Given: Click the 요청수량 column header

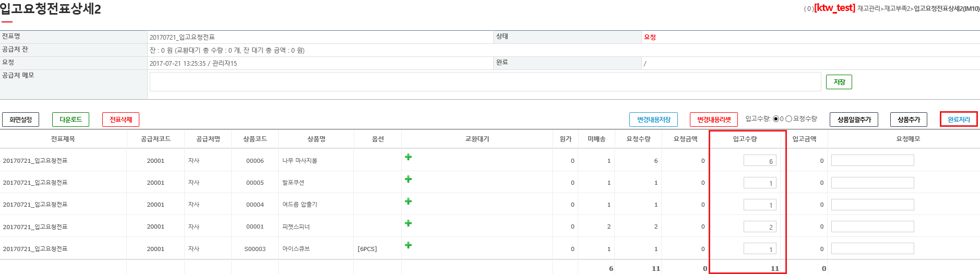Looking at the screenshot, I should 638,139.
